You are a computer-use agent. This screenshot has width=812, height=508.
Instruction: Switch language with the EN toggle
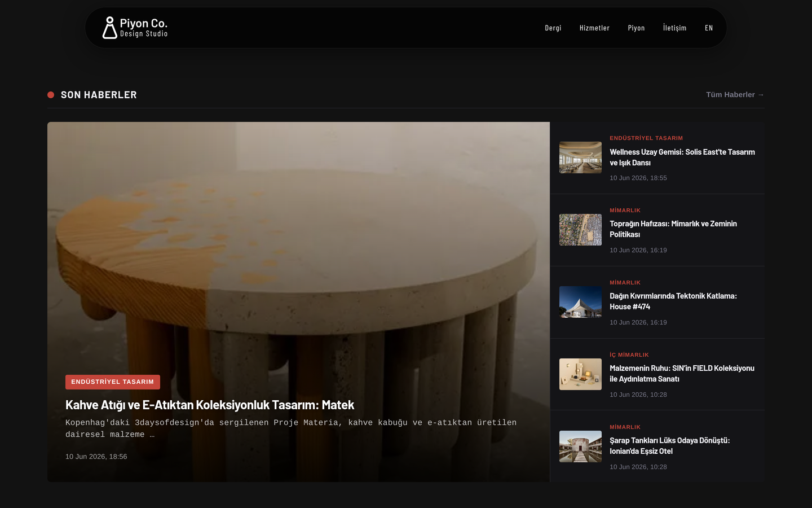click(x=709, y=28)
